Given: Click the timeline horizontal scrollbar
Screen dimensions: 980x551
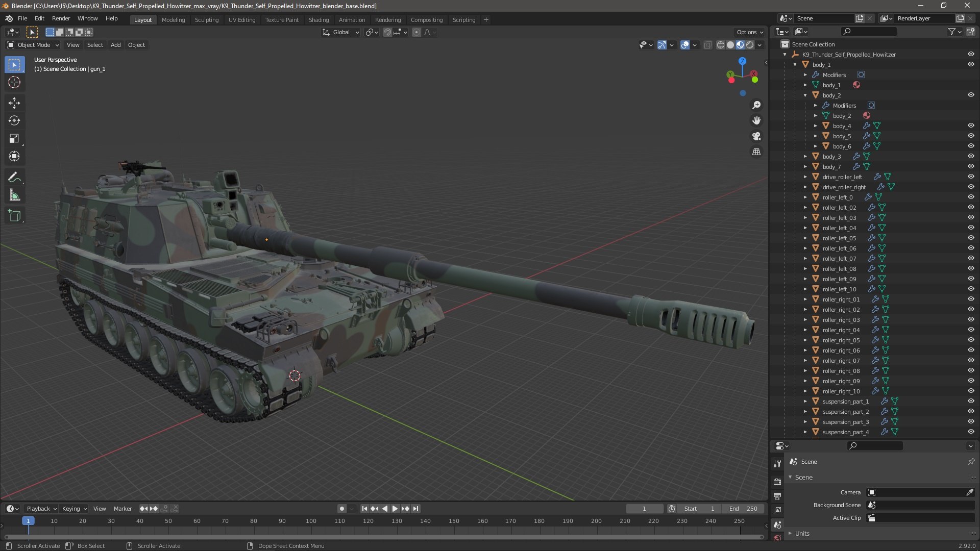Looking at the screenshot, I should pos(384,537).
